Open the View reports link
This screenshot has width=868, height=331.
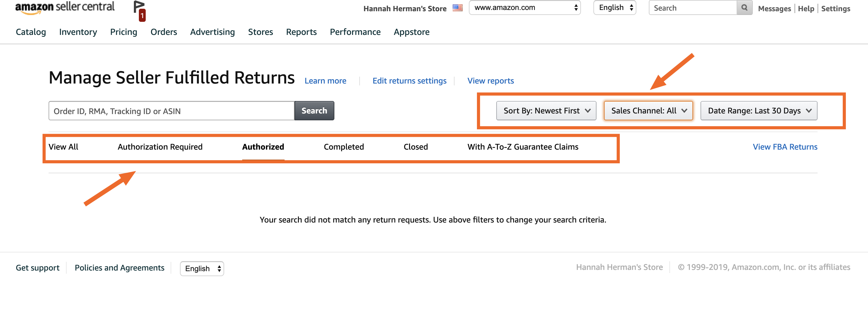click(490, 81)
